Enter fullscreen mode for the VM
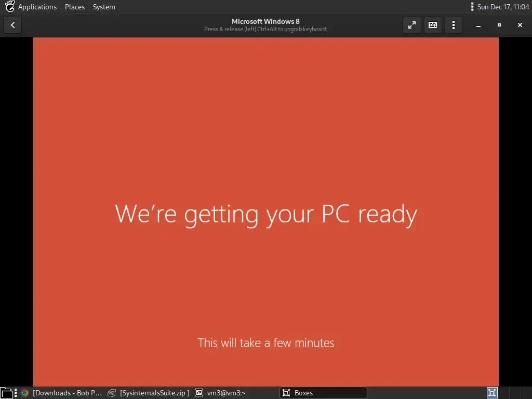Image resolution: width=532 pixels, height=399 pixels. tap(412, 25)
